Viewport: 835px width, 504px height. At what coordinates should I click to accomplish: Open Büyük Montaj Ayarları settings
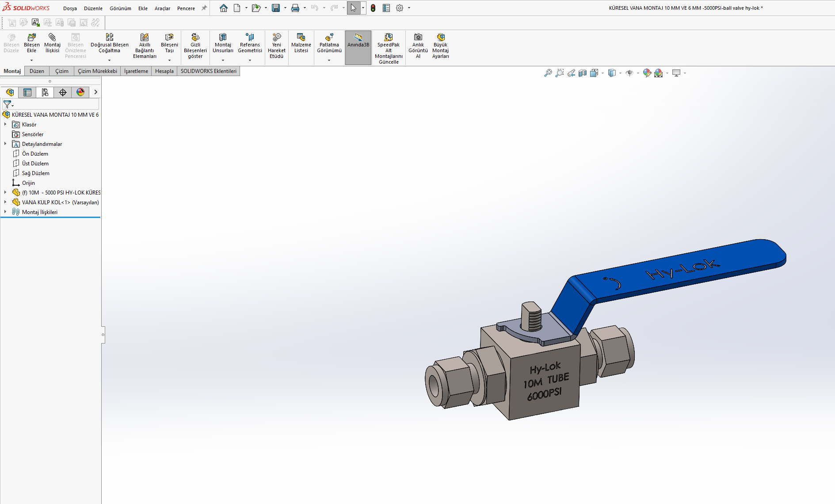[x=440, y=46]
